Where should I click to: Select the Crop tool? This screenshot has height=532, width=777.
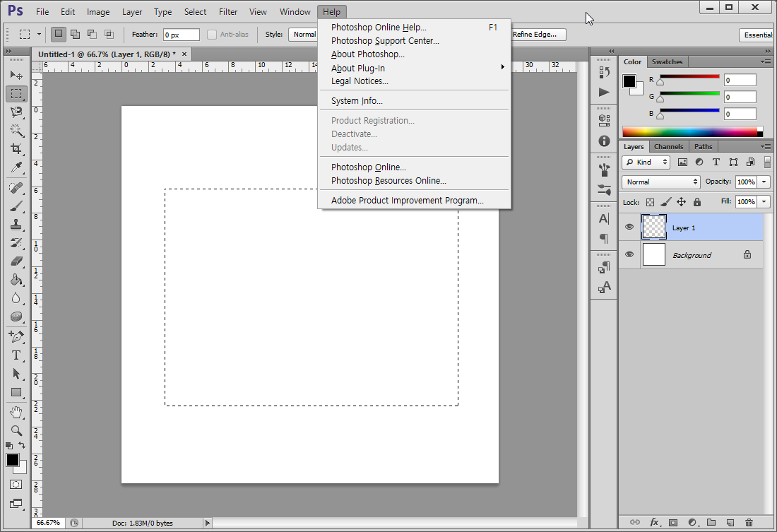pos(16,149)
